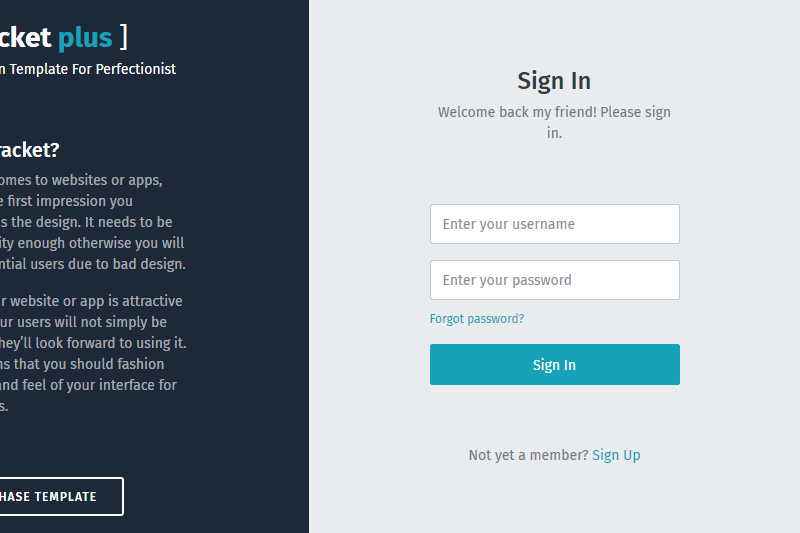Focus the Enter your password field

554,280
